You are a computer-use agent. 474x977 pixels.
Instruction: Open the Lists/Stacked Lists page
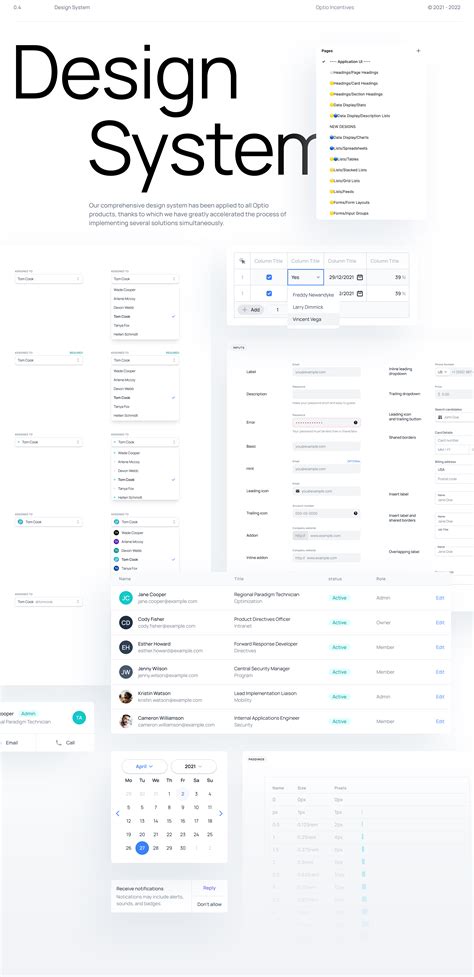point(349,169)
